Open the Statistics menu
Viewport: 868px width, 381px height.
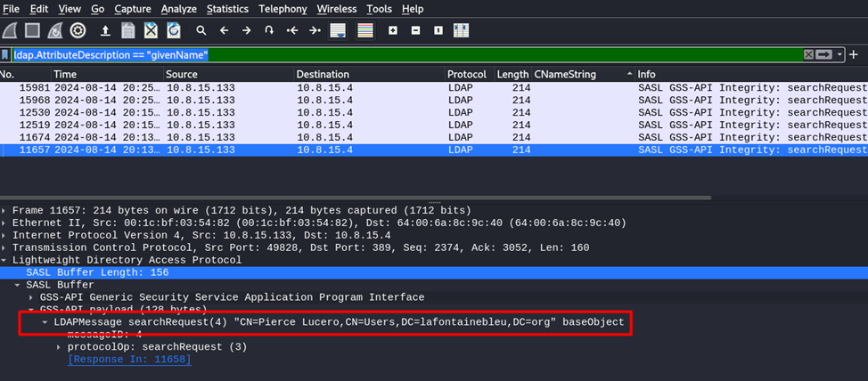point(227,9)
